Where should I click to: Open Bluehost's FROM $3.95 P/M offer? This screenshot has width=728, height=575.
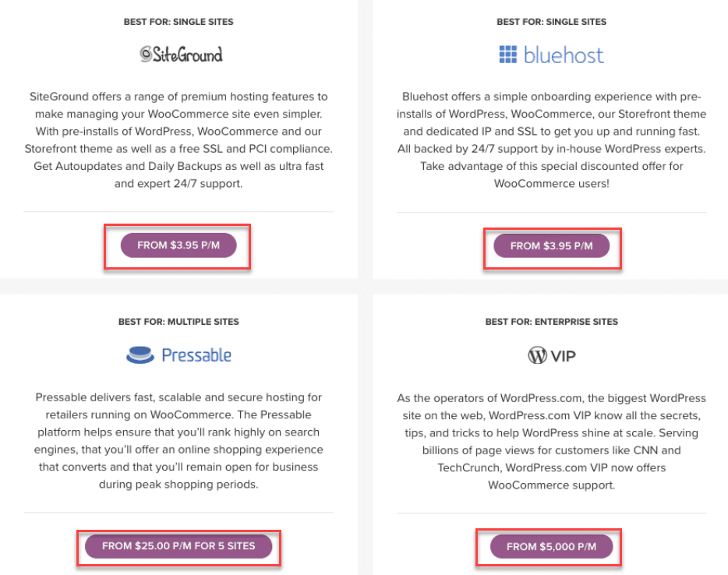[x=552, y=246]
